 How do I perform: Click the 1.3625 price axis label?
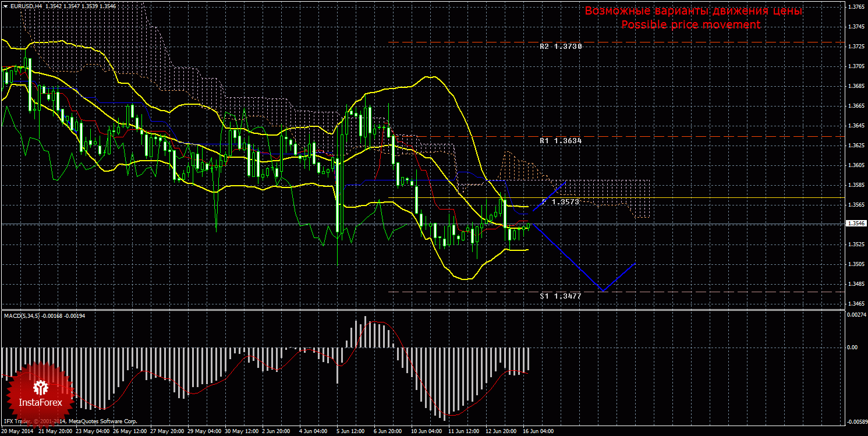click(x=855, y=146)
